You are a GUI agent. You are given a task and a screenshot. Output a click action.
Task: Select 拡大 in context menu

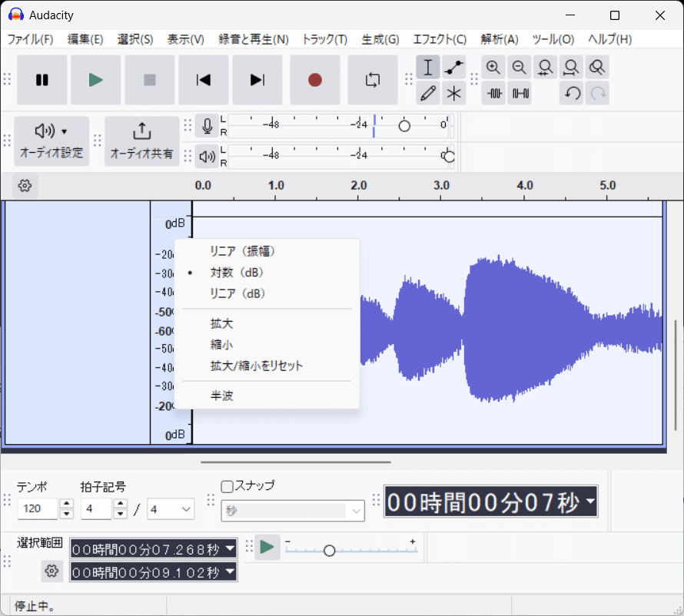(x=267, y=324)
